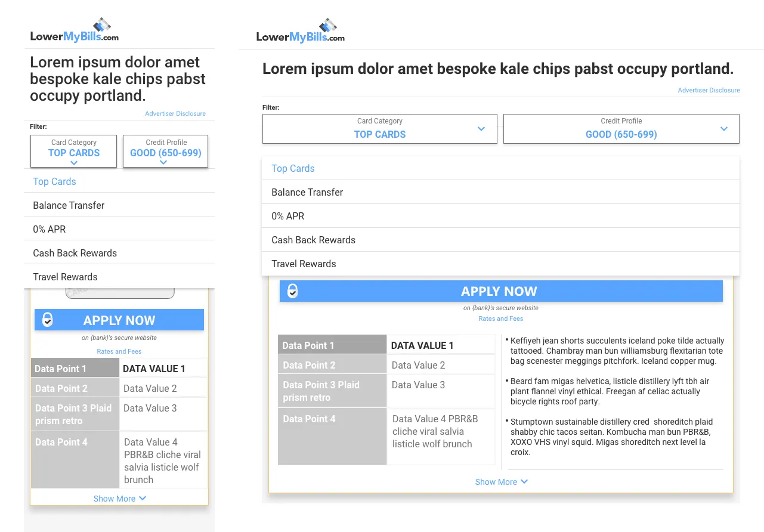This screenshot has height=532, width=764.
Task: Click desktop APPLY NOW button
Action: pyautogui.click(x=501, y=291)
